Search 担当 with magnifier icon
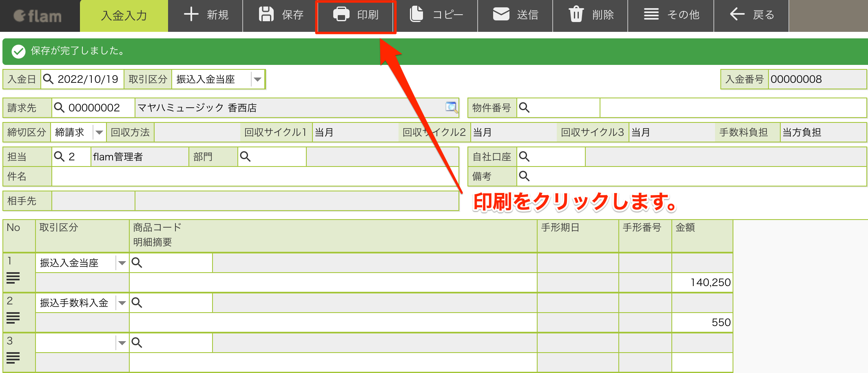 click(59, 157)
